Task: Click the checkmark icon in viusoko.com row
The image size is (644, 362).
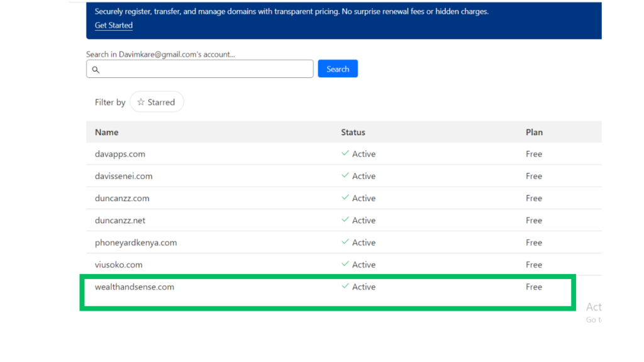Action: [x=345, y=264]
